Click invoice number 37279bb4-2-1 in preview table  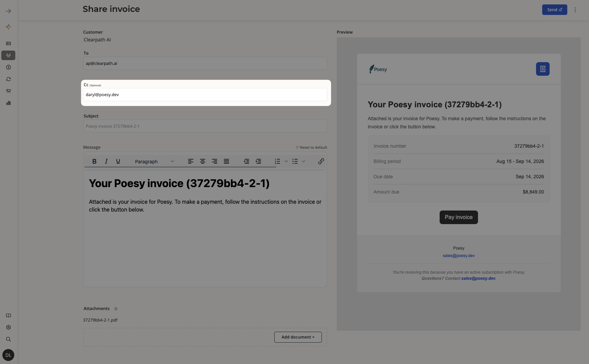pos(529,146)
